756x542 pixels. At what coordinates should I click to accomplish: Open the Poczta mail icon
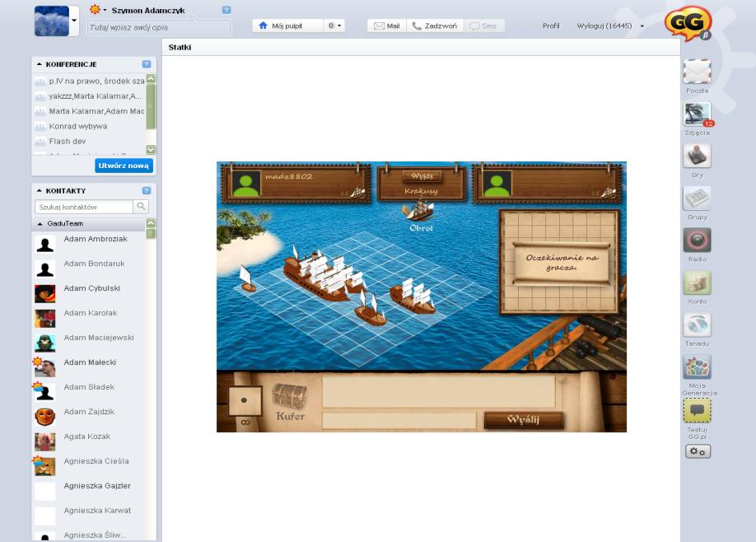(697, 72)
